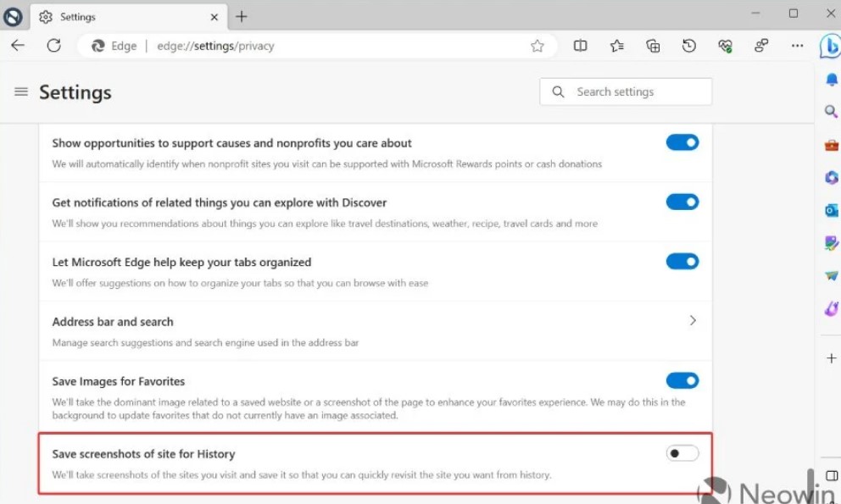Click the profile sharing icon in toolbar
The height and width of the screenshot is (504, 841).
(761, 46)
